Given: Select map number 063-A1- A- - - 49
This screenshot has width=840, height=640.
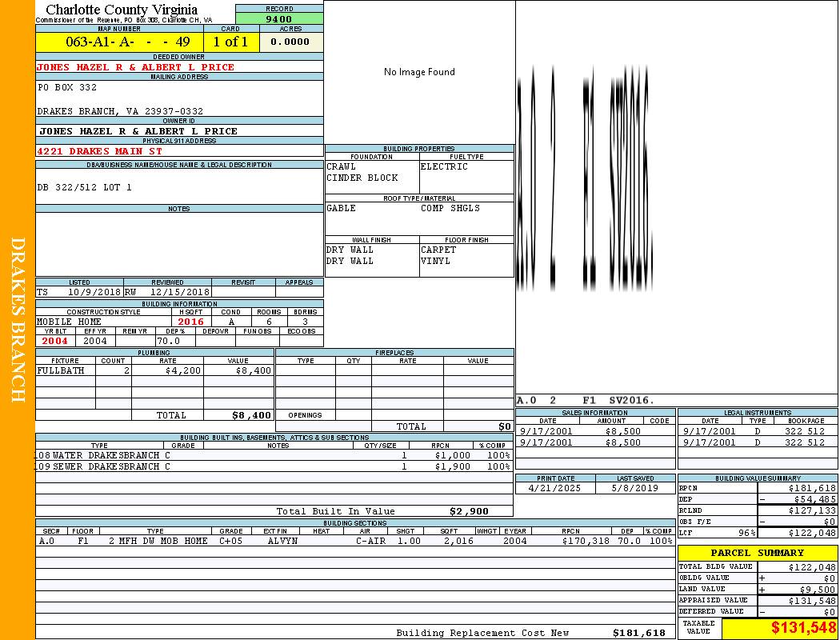Looking at the screenshot, I should coord(127,42).
